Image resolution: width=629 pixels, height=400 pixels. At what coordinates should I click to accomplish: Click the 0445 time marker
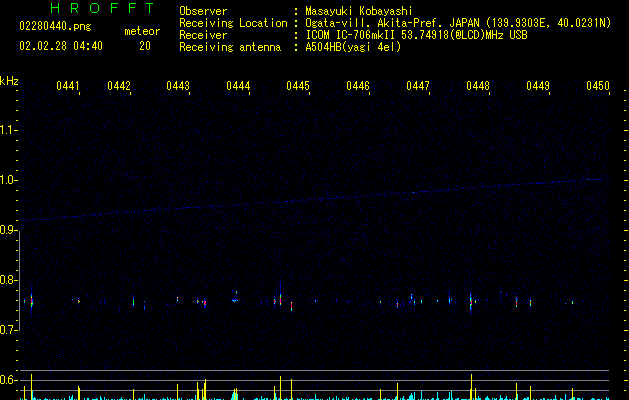click(298, 86)
